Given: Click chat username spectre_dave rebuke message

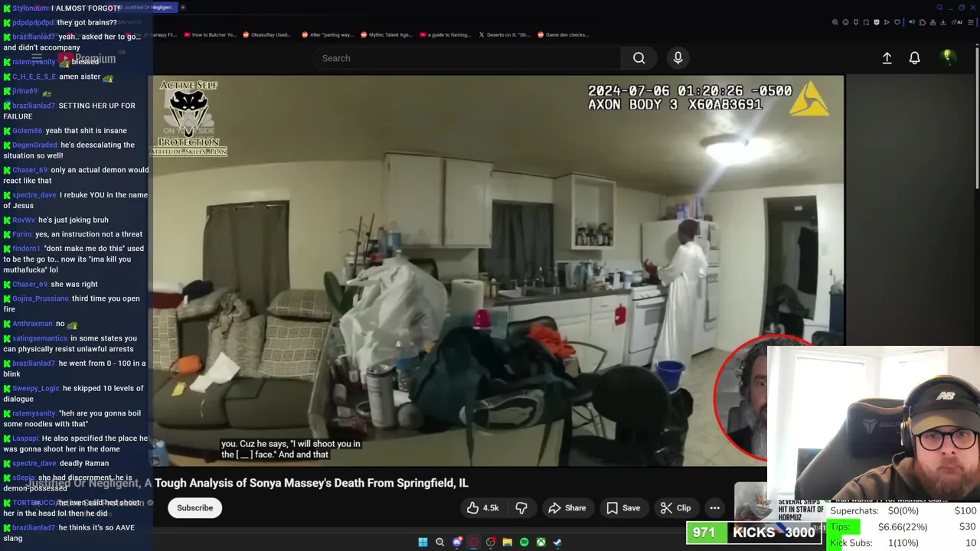Looking at the screenshot, I should pyautogui.click(x=34, y=195).
